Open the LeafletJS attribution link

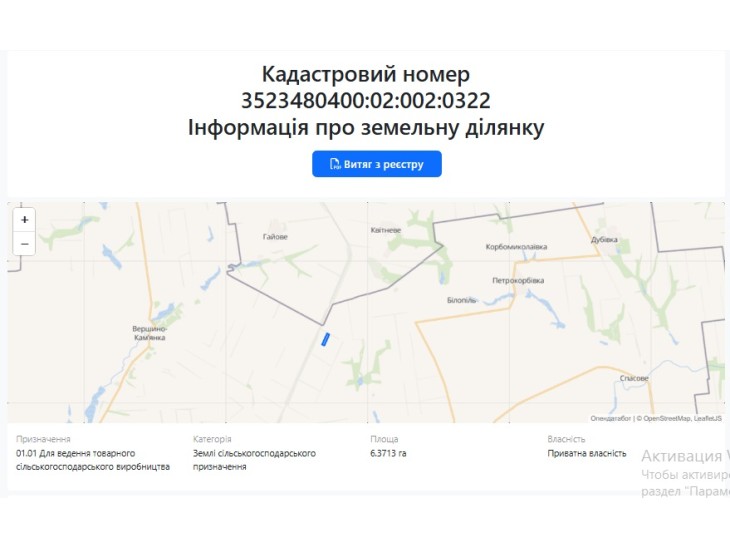[x=708, y=419]
